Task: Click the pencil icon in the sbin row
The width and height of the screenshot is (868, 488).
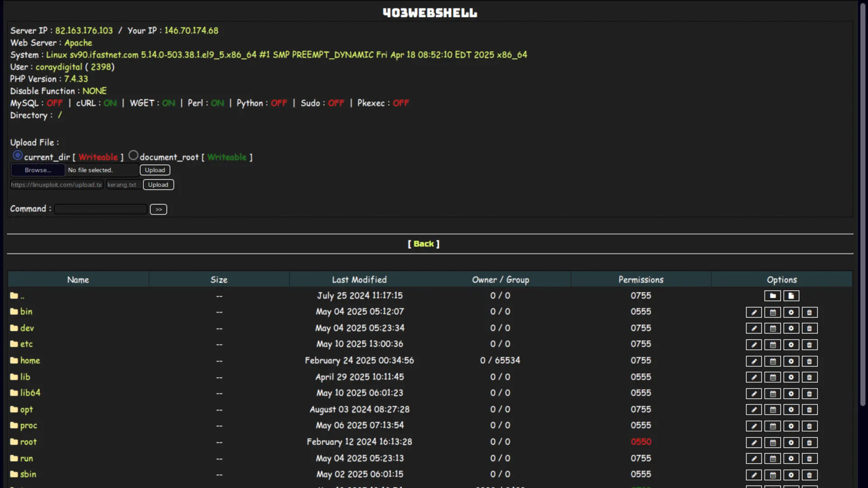Action: pyautogui.click(x=754, y=475)
